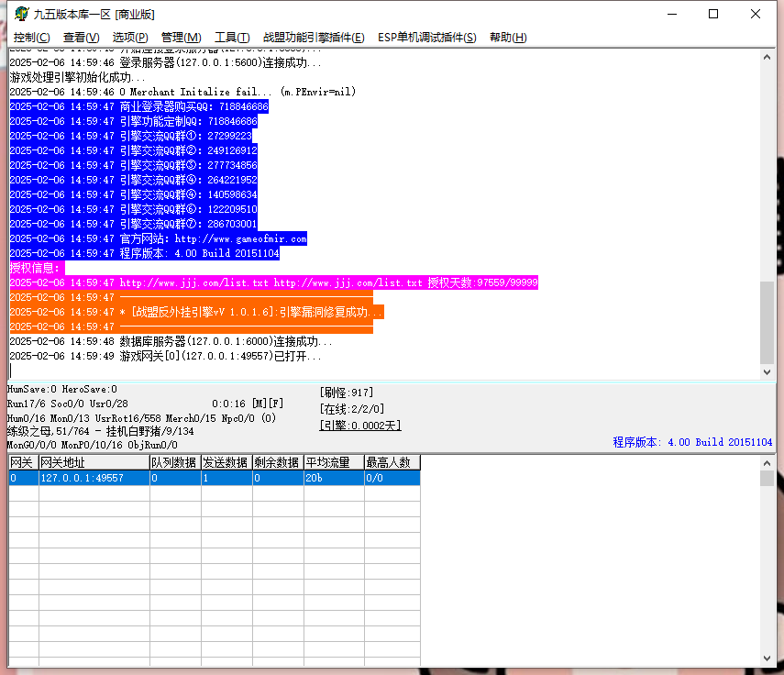
Task: Click the Hum0/16 Mon0/13 status line
Action: pos(141,418)
